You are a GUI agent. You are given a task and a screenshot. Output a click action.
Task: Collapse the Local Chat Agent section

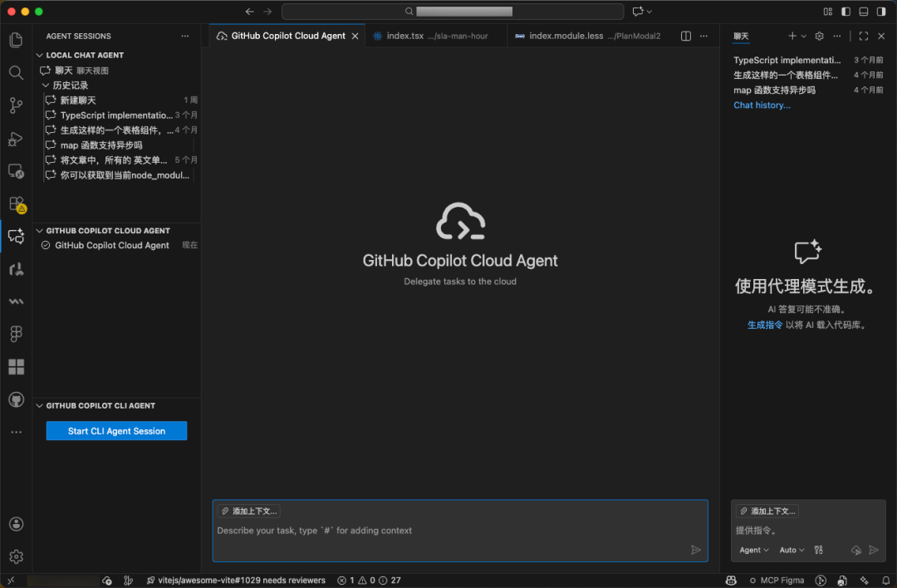[x=40, y=55]
